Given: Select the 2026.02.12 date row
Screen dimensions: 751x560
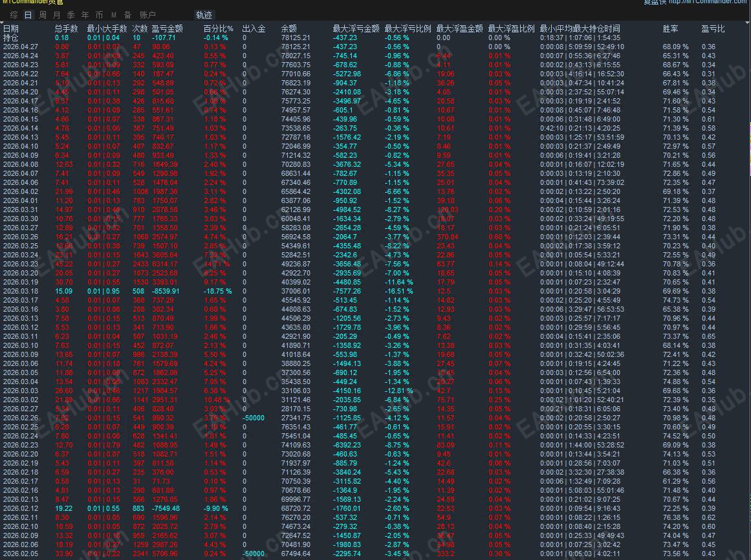Looking at the screenshot, I should tap(21, 508).
